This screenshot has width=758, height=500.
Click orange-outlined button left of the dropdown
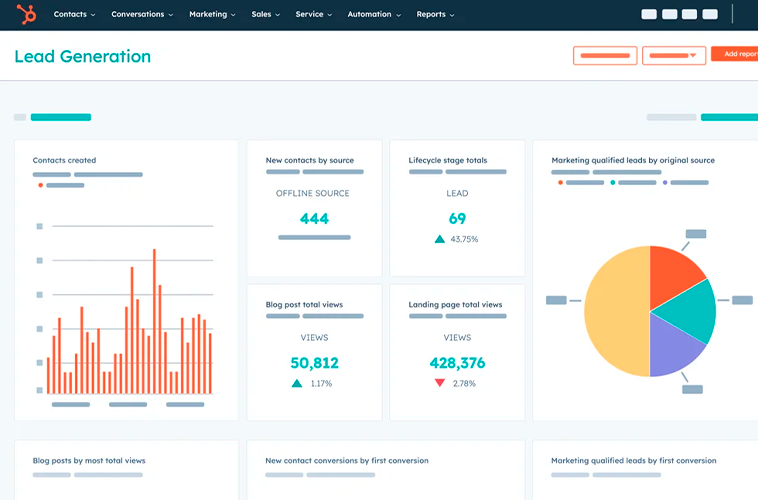tap(605, 55)
